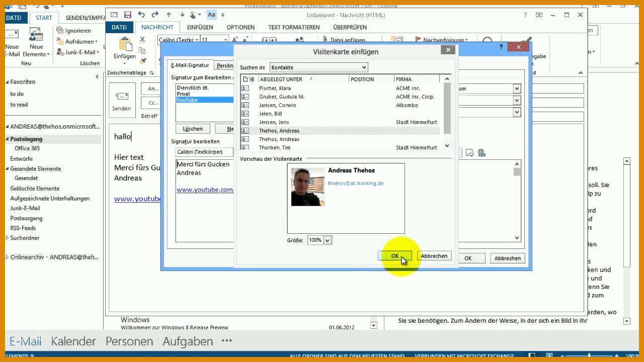Screen dimensions: 644x362
Task: Open ÜBERPRÜFEN tab
Action: [x=350, y=27]
